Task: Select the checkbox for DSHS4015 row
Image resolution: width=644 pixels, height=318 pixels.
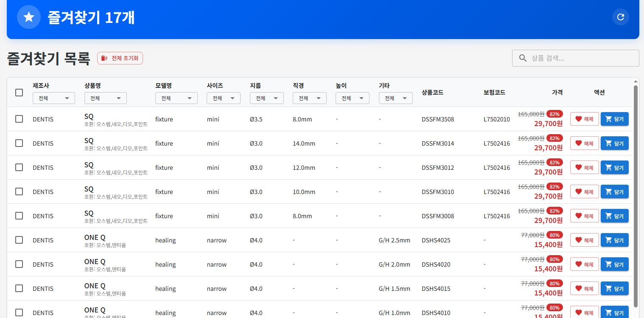Action: pos(19,288)
